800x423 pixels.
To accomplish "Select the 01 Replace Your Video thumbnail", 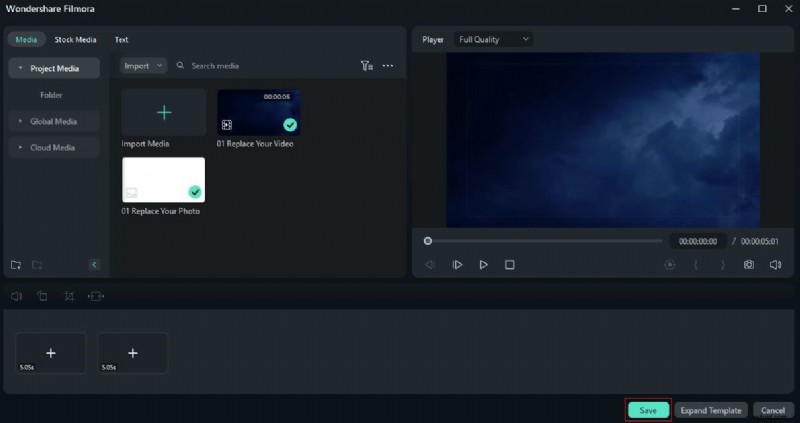I will point(259,112).
